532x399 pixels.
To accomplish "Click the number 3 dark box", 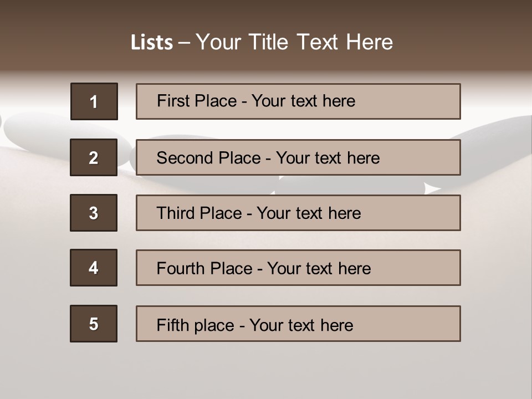I will [94, 213].
